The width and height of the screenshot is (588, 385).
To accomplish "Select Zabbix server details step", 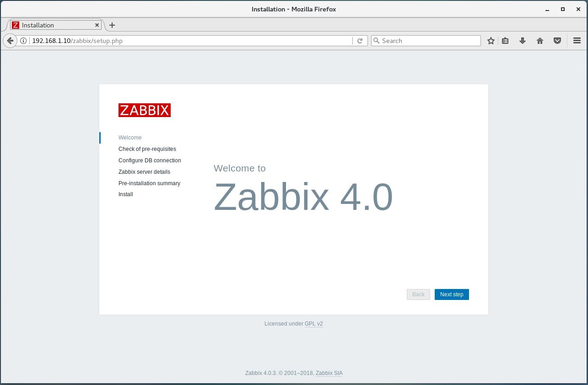I will [x=144, y=172].
